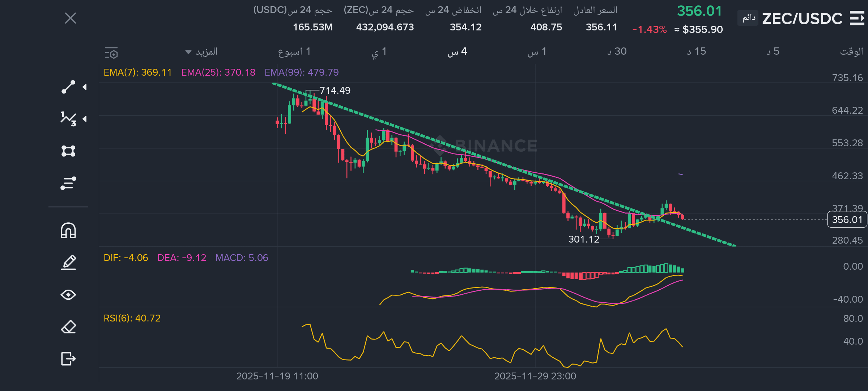Open the chart indicator settings icon
Viewport: 868px width, 391px height.
[111, 53]
